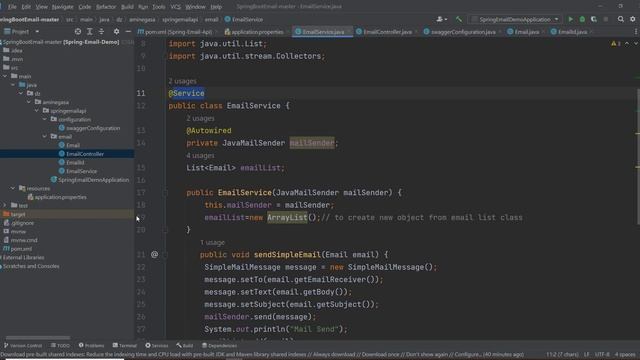
Task: Run SpringEmailDemoApplication with green play icon
Action: 571,19
